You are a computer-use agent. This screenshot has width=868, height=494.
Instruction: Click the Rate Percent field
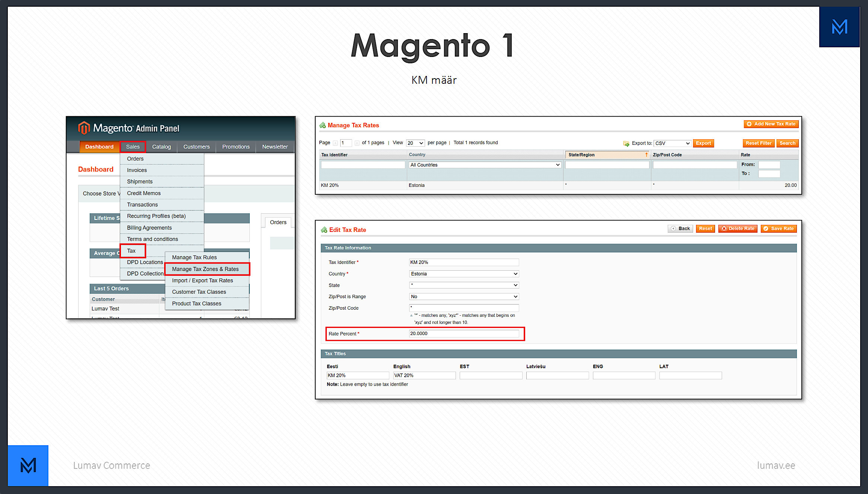tap(464, 334)
